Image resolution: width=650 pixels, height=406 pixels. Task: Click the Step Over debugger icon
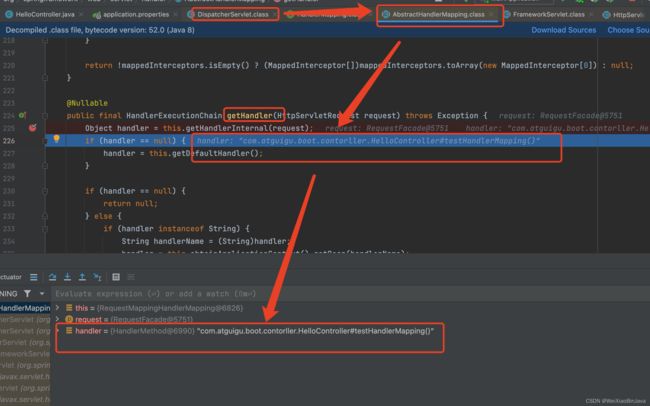pyautogui.click(x=52, y=277)
